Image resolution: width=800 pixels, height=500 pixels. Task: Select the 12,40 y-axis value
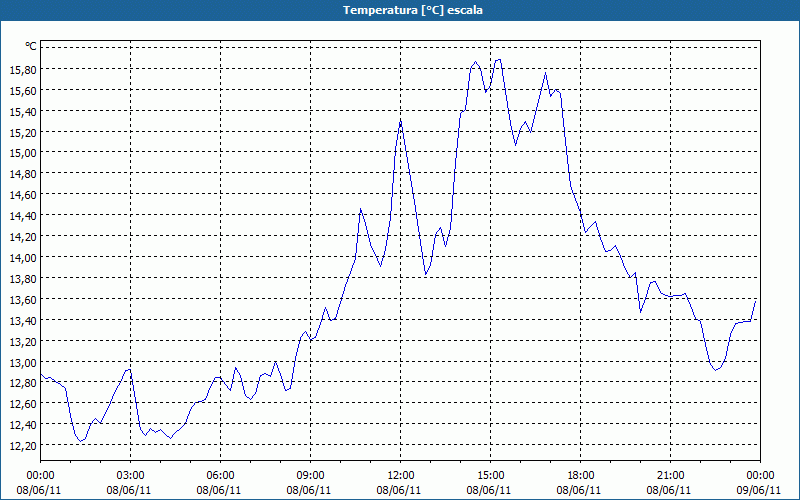(x=23, y=425)
